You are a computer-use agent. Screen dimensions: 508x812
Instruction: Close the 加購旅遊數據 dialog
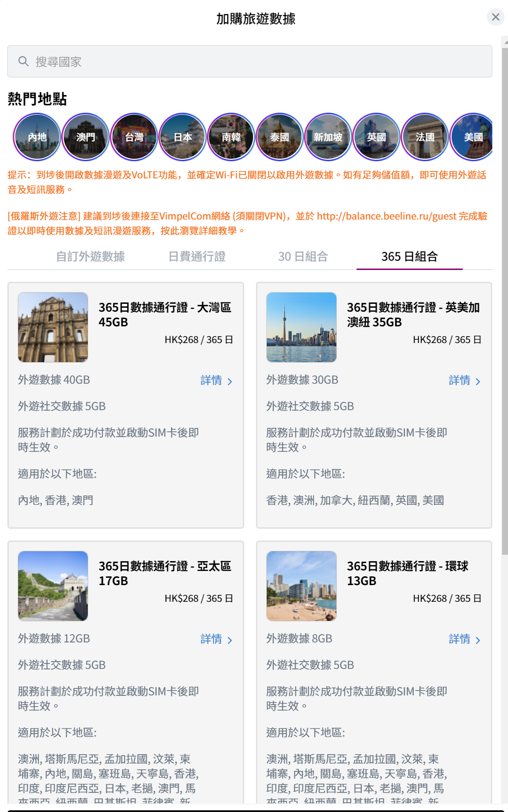pos(496,17)
